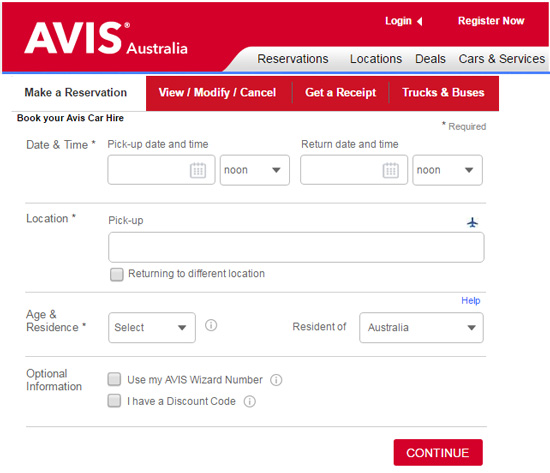
Task: Open the Reservations menu
Action: coord(293,59)
